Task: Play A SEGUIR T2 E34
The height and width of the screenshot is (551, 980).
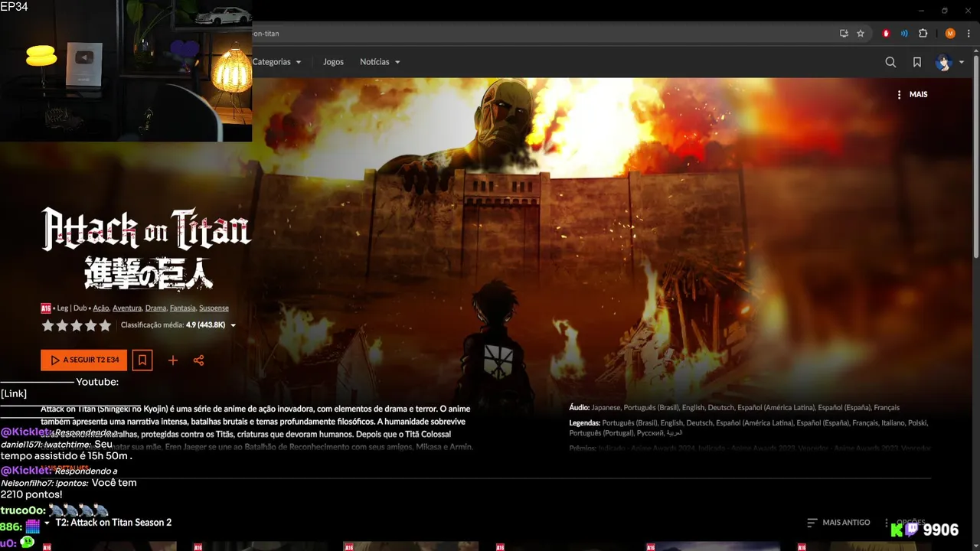Action: pos(84,360)
